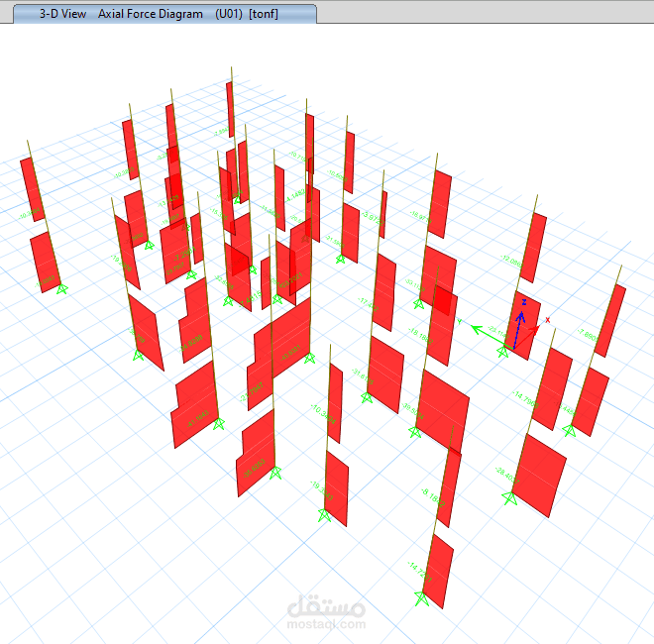Click the -21.7947 axial force label

[x=252, y=392]
